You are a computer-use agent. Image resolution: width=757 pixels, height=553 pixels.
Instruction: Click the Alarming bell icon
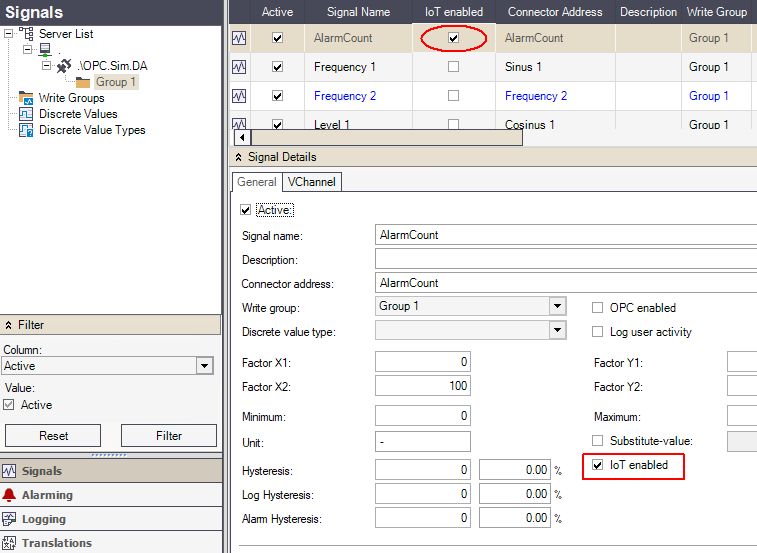click(9, 495)
